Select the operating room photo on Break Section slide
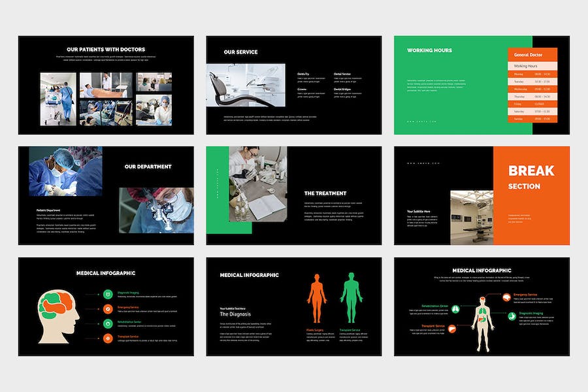 [472, 218]
